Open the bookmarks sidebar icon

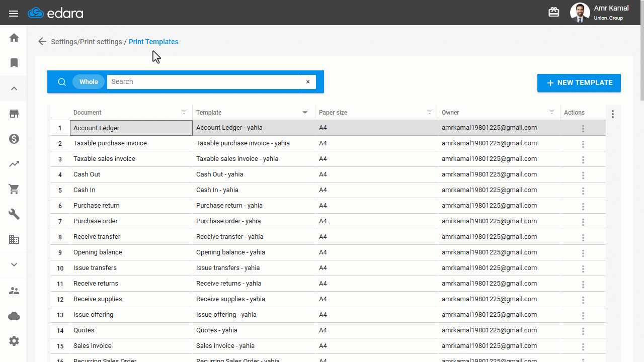(x=14, y=63)
